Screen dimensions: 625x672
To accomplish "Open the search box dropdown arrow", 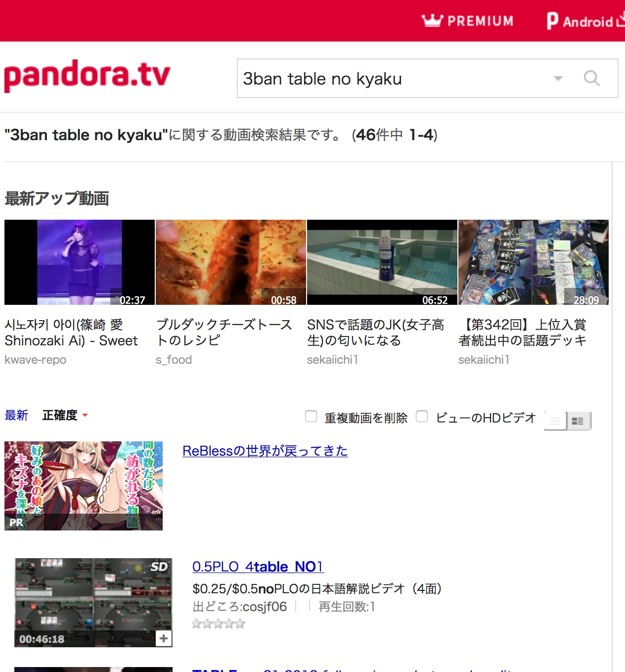I will click(558, 78).
